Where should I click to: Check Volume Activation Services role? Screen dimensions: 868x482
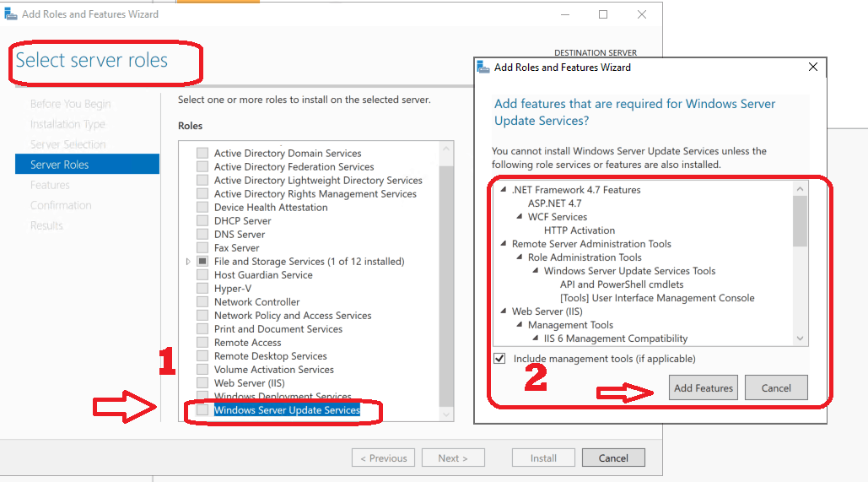click(x=202, y=370)
